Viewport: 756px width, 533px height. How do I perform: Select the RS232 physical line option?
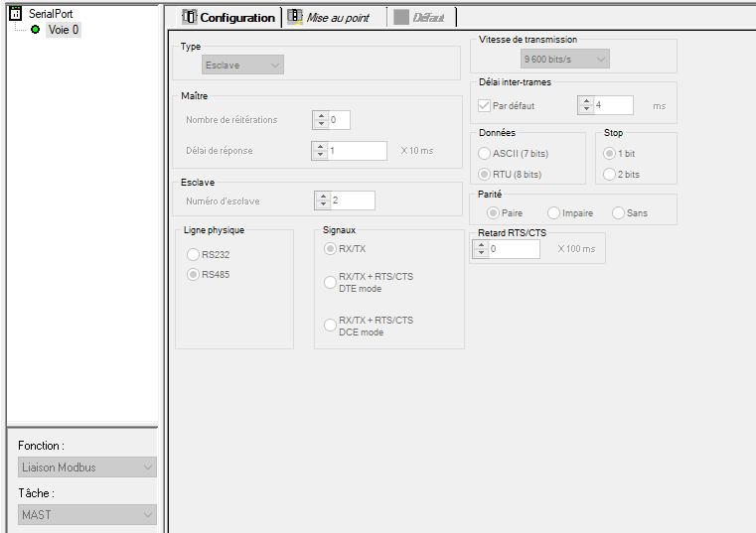tap(194, 254)
